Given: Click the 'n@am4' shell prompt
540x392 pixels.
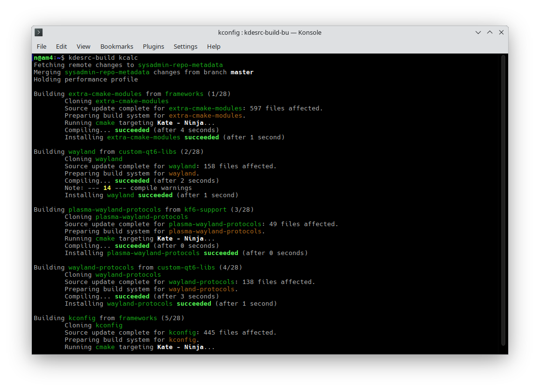Looking at the screenshot, I should click(43, 58).
